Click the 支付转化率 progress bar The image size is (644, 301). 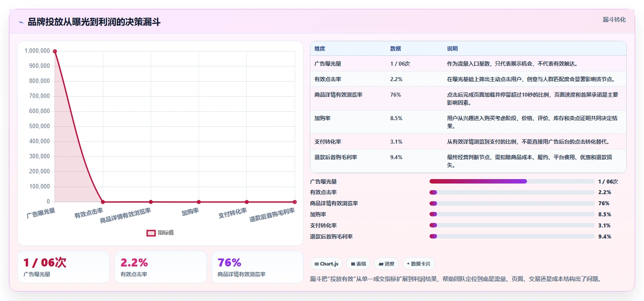click(512, 225)
